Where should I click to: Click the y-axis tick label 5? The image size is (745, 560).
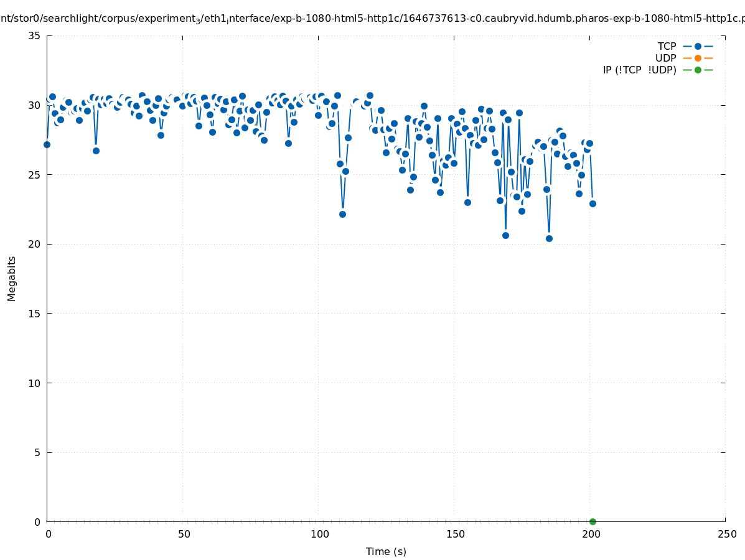(37, 452)
